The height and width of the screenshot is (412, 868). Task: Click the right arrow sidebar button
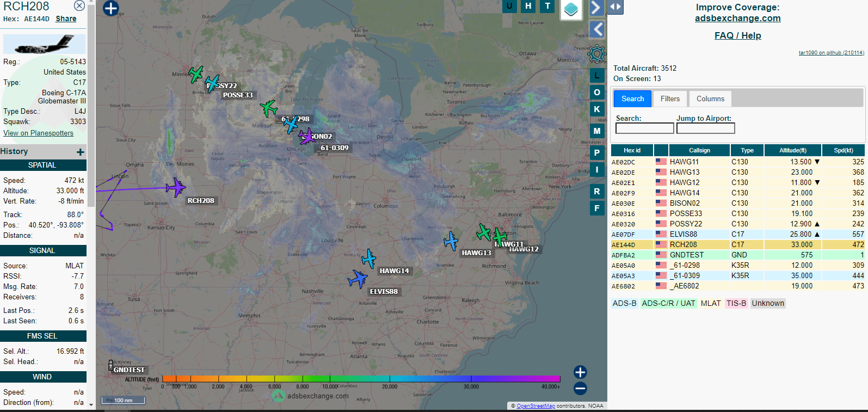tap(596, 8)
